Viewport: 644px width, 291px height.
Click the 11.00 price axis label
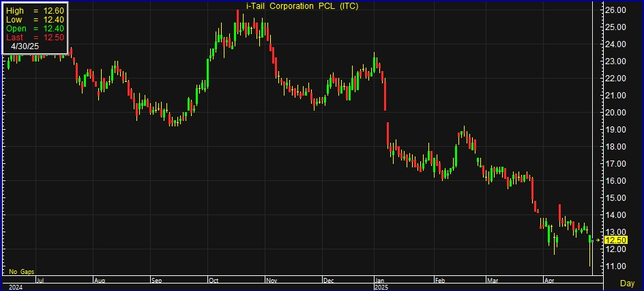coord(616,266)
